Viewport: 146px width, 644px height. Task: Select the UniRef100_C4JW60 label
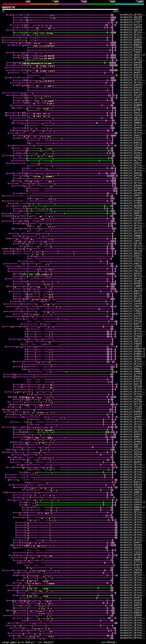point(131,198)
